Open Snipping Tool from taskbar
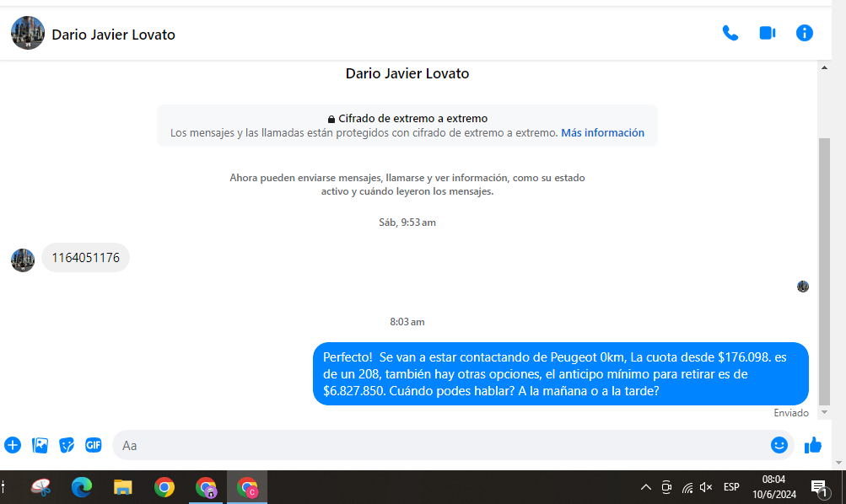Image resolution: width=846 pixels, height=504 pixels. [41, 487]
